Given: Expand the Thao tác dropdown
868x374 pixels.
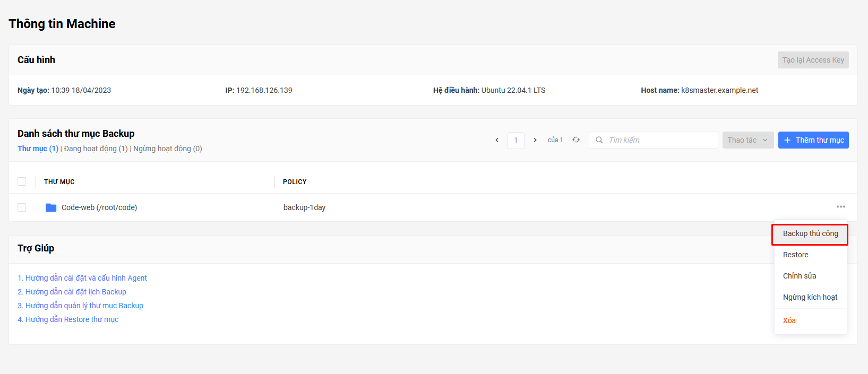Looking at the screenshot, I should coord(748,140).
